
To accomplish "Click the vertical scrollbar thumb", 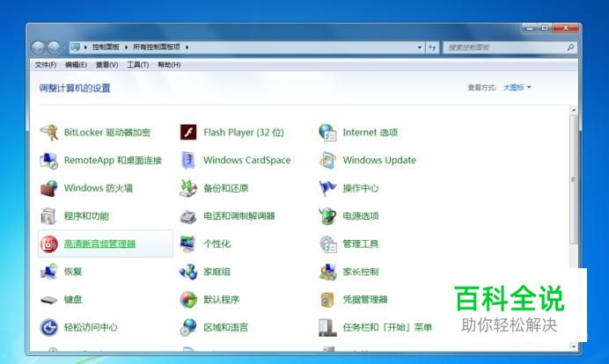I will tap(574, 179).
